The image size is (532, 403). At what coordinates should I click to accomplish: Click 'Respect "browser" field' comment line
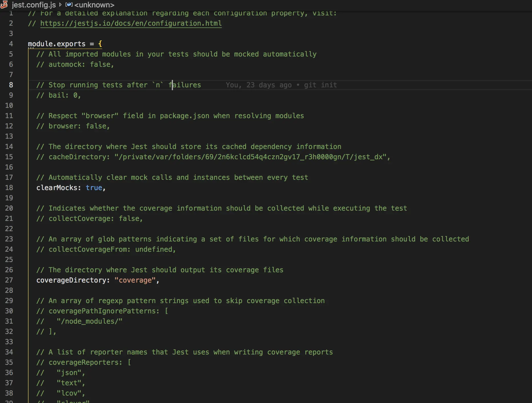tap(170, 116)
